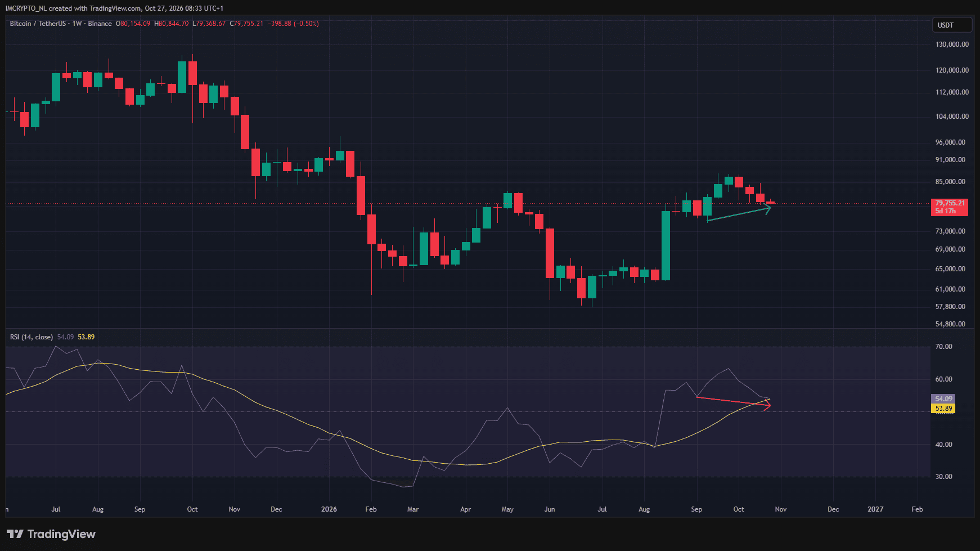980x551 pixels.
Task: Click the 112,000.00 price axis label
Action: coord(952,92)
